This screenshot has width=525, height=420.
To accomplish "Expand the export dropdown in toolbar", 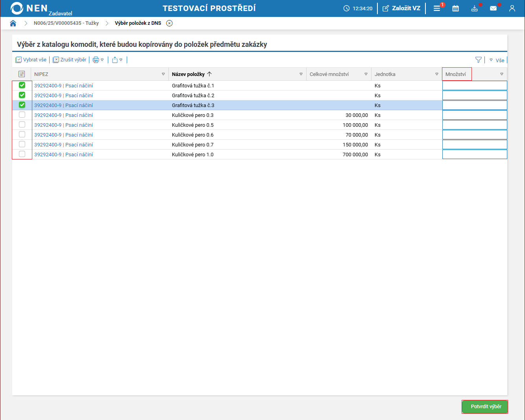I will point(117,60).
